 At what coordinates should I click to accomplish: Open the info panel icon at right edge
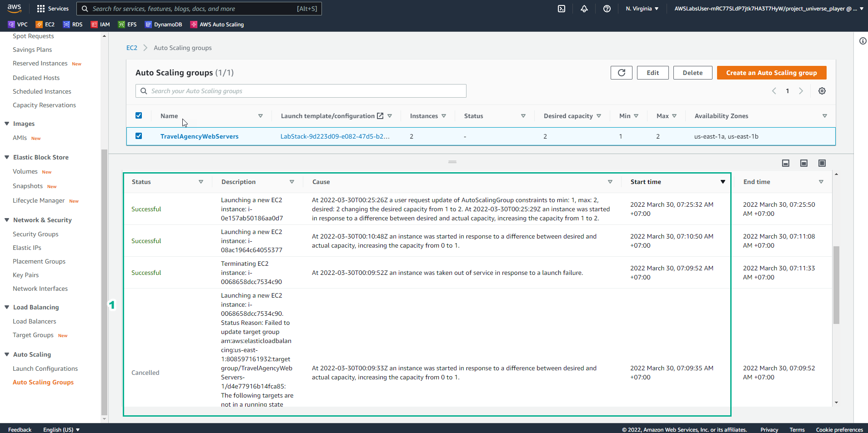pyautogui.click(x=863, y=41)
